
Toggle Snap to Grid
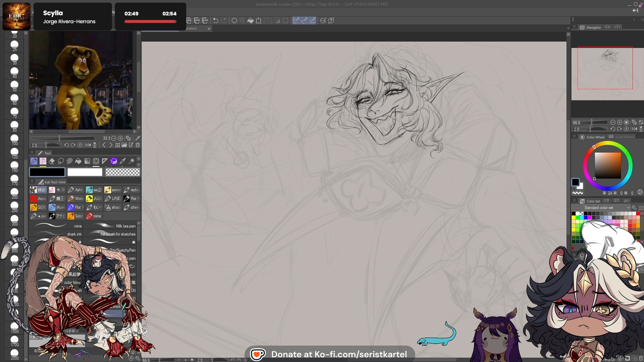coord(313,20)
